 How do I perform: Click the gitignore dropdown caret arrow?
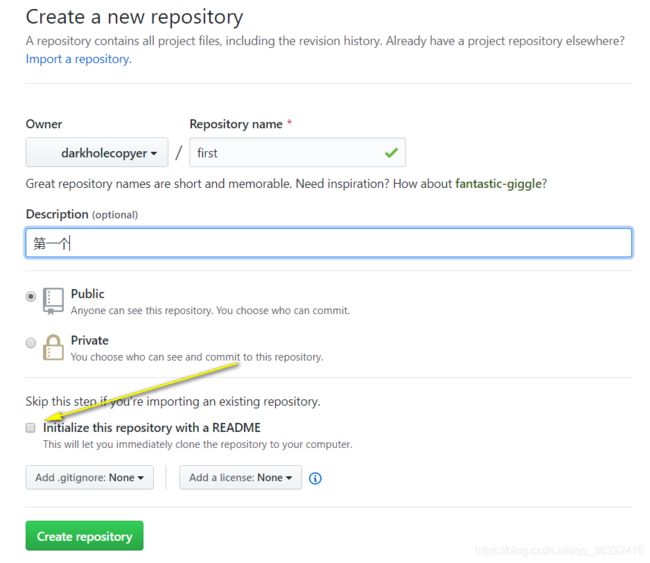[x=141, y=478]
